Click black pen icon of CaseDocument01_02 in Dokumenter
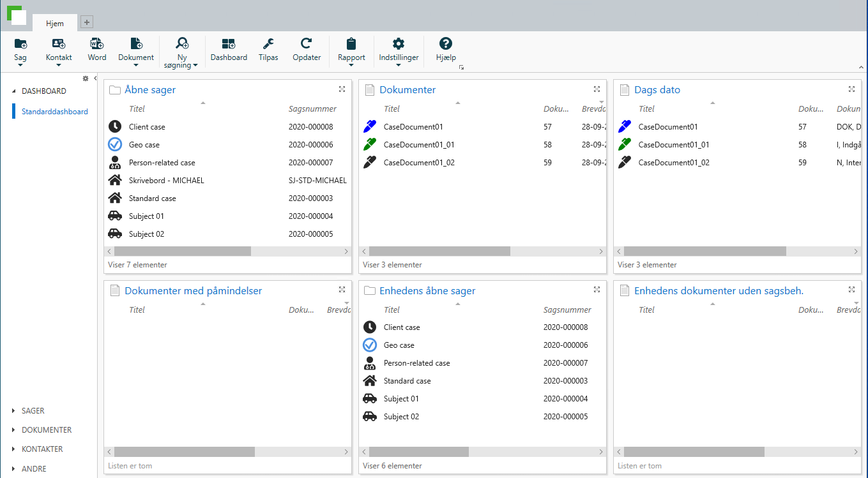868x478 pixels. (x=370, y=162)
